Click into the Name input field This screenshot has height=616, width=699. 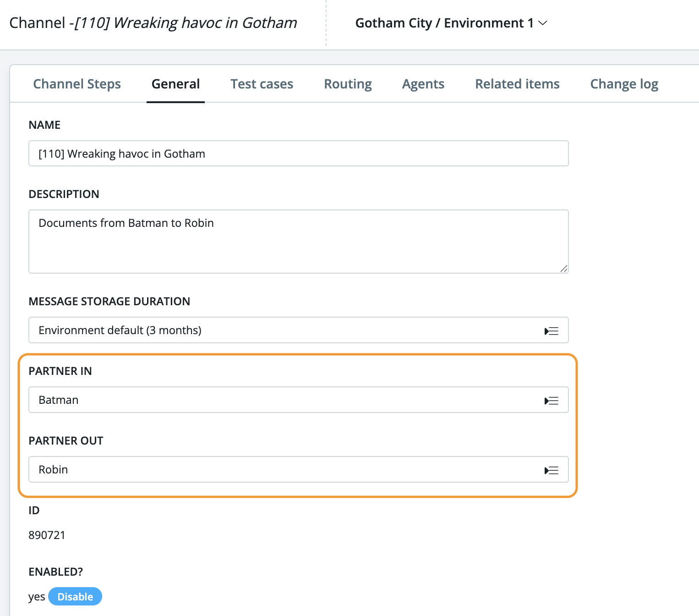click(x=298, y=154)
